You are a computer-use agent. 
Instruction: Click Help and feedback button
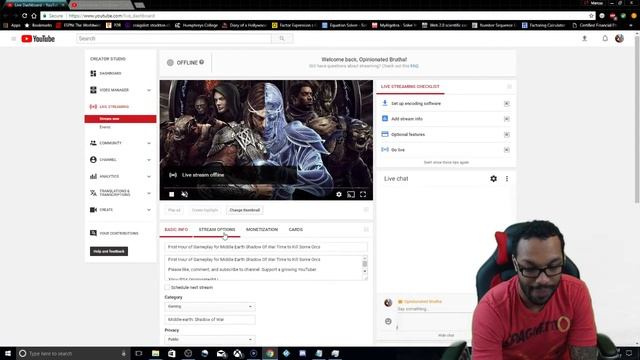(109, 251)
